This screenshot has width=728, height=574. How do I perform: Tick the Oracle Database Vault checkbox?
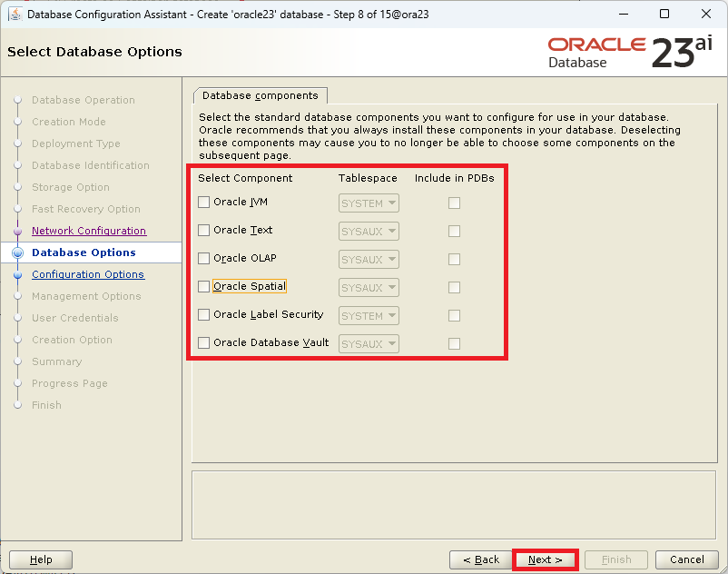pos(203,342)
